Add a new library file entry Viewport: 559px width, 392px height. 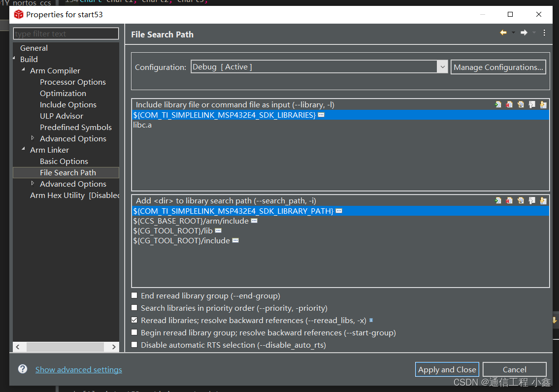coord(498,104)
